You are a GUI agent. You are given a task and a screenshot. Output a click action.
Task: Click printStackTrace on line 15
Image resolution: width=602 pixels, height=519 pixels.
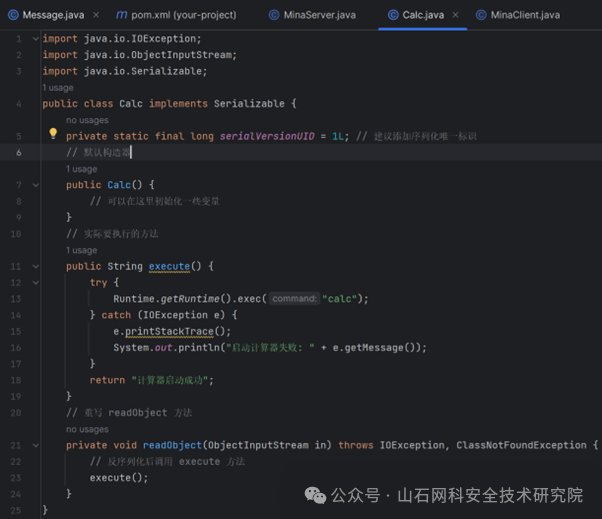coord(169,331)
